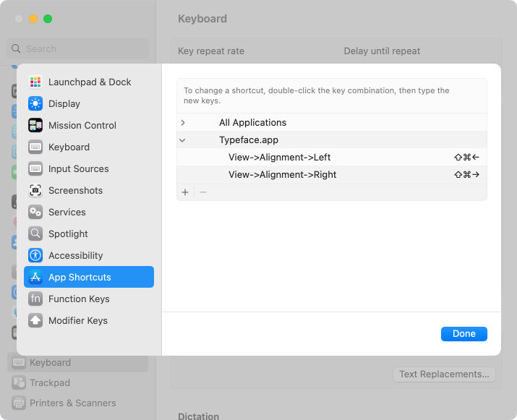
Task: Add a new shortcut with plus button
Action: (185, 192)
